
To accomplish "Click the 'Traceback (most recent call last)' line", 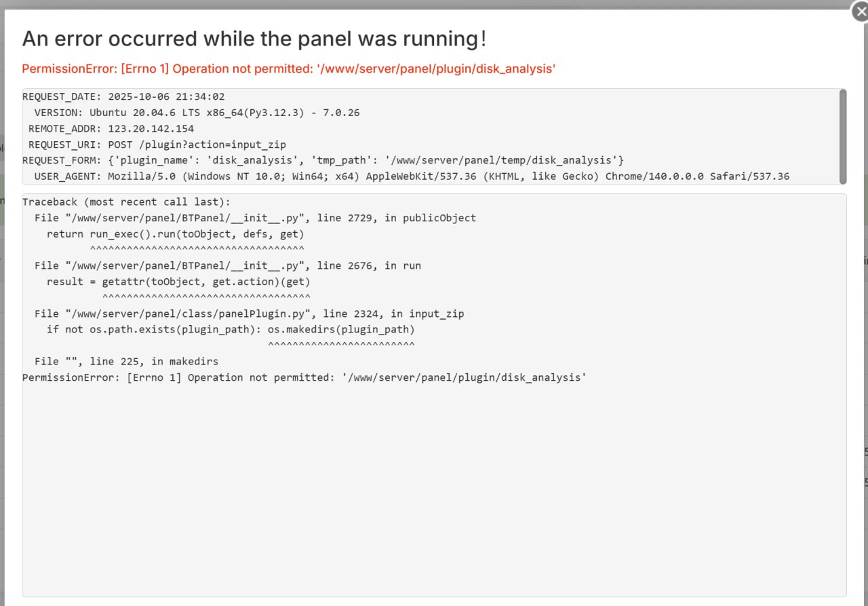I will point(126,202).
